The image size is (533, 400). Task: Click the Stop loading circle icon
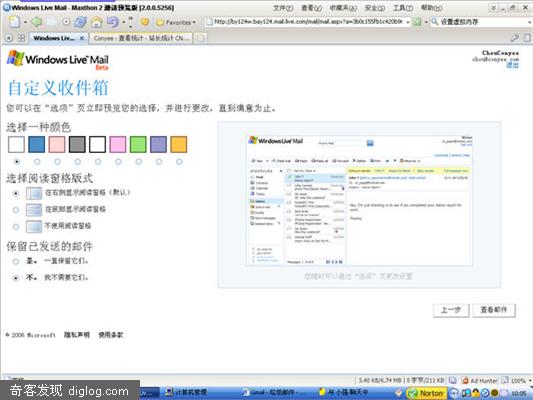(x=67, y=22)
